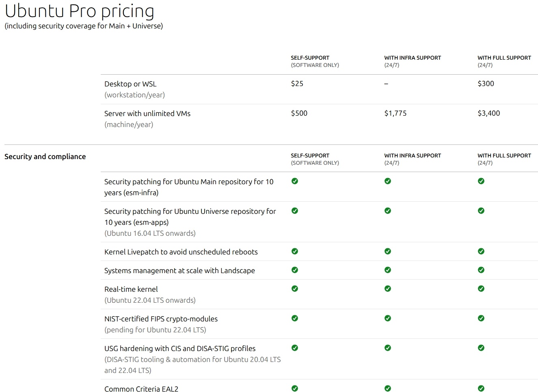Click Infra Support checkmark for Real-time kernel

click(388, 289)
